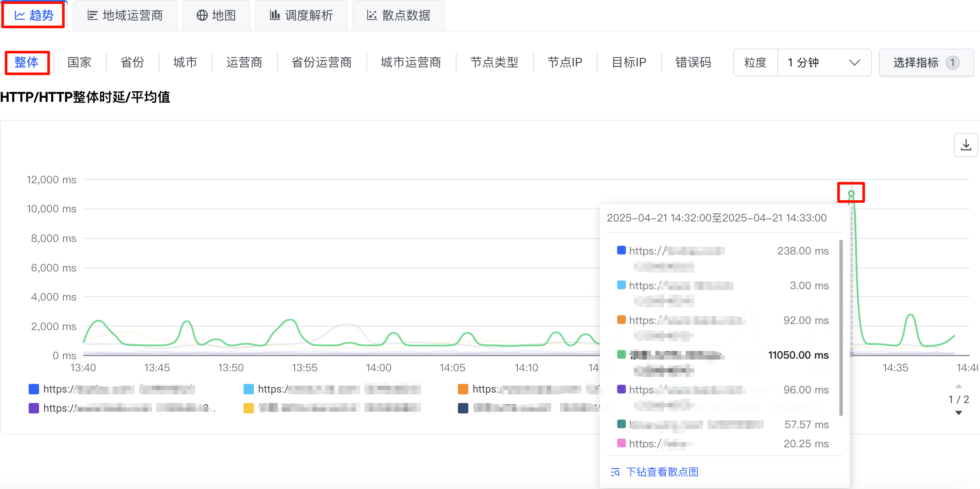Click the 57.57 ms tooltip value
The image size is (980, 489).
pyautogui.click(x=806, y=425)
